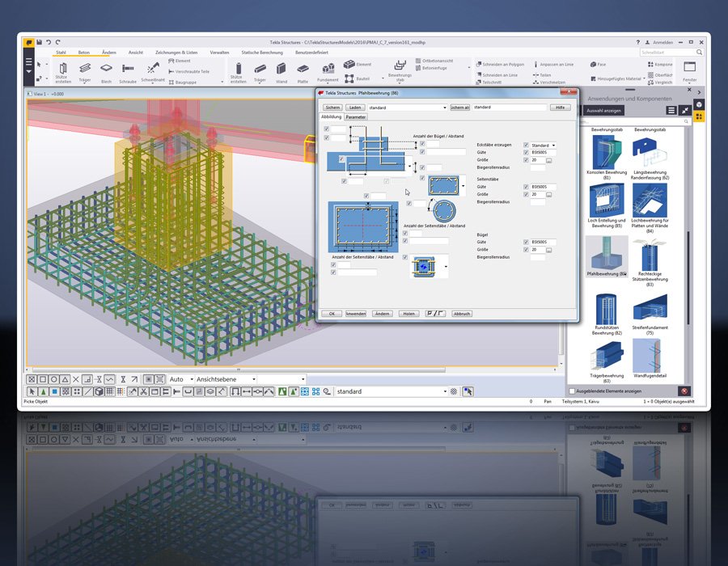The image size is (728, 566).
Task: Click the undo arrow in title bar
Action: (x=49, y=42)
